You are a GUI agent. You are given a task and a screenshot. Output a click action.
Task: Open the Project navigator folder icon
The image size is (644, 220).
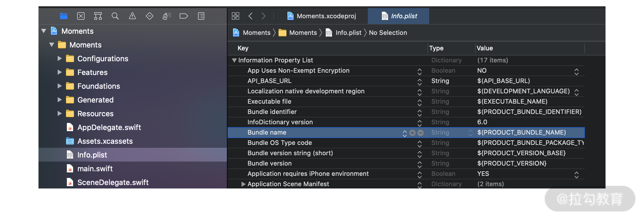point(64,16)
